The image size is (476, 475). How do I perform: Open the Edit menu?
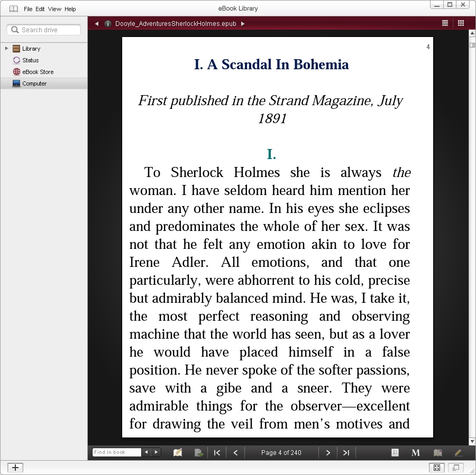(40, 9)
